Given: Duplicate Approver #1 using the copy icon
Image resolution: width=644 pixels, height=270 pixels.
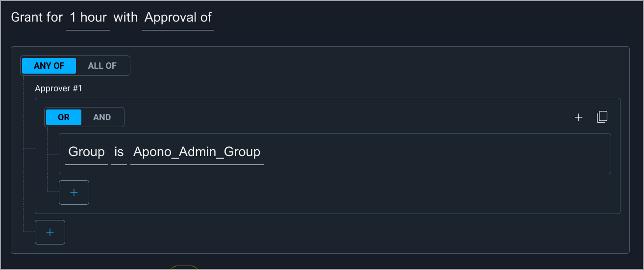Looking at the screenshot, I should pos(602,117).
